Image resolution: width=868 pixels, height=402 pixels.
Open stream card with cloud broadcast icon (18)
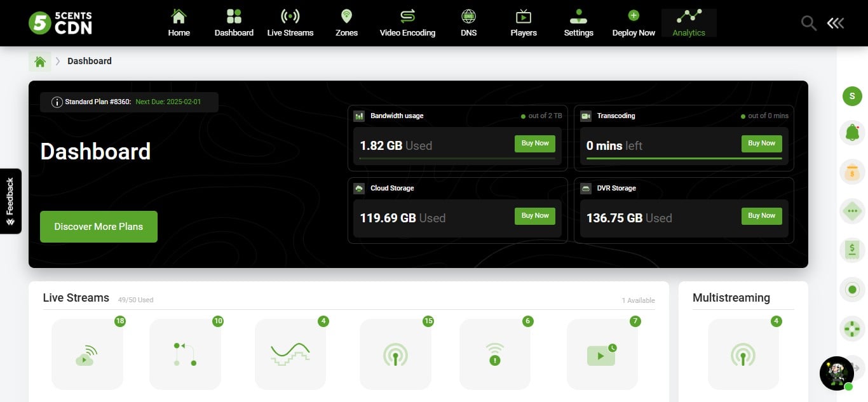pyautogui.click(x=87, y=354)
